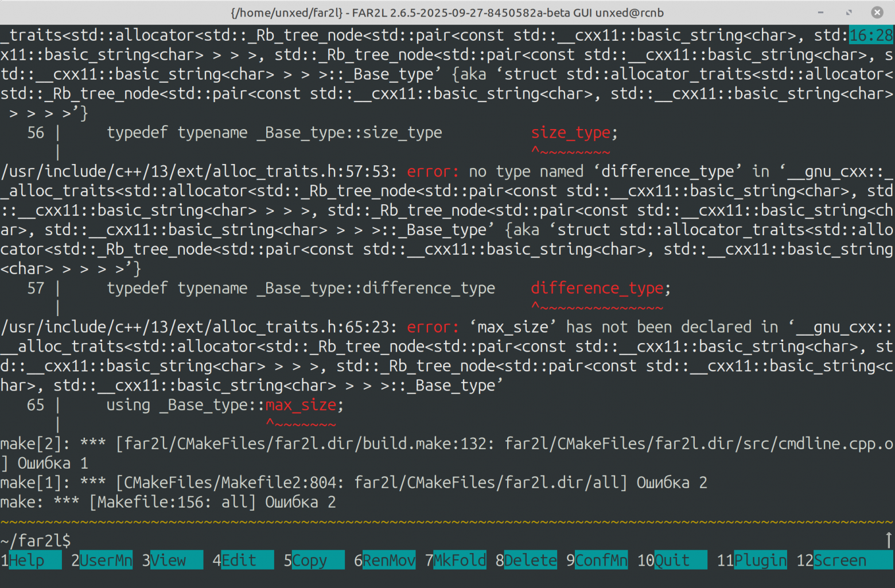The height and width of the screenshot is (588, 895).
Task: Click the red difference_type identifier
Action: point(597,288)
